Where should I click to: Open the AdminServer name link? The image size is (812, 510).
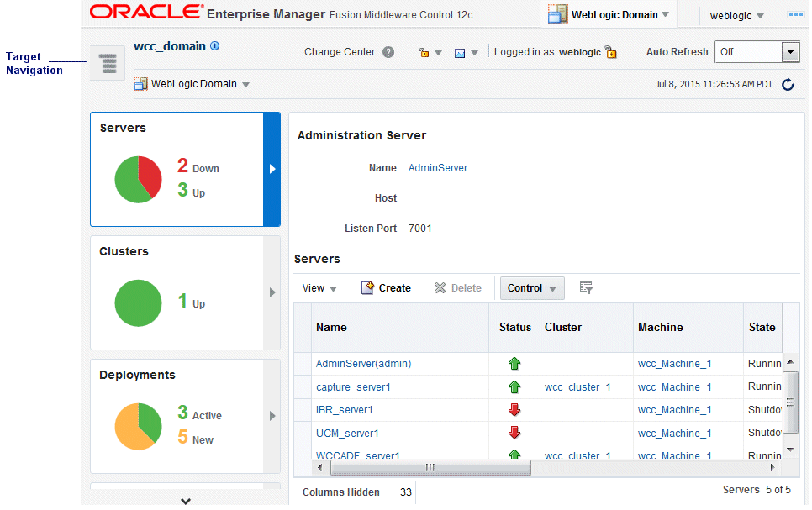tap(438, 168)
